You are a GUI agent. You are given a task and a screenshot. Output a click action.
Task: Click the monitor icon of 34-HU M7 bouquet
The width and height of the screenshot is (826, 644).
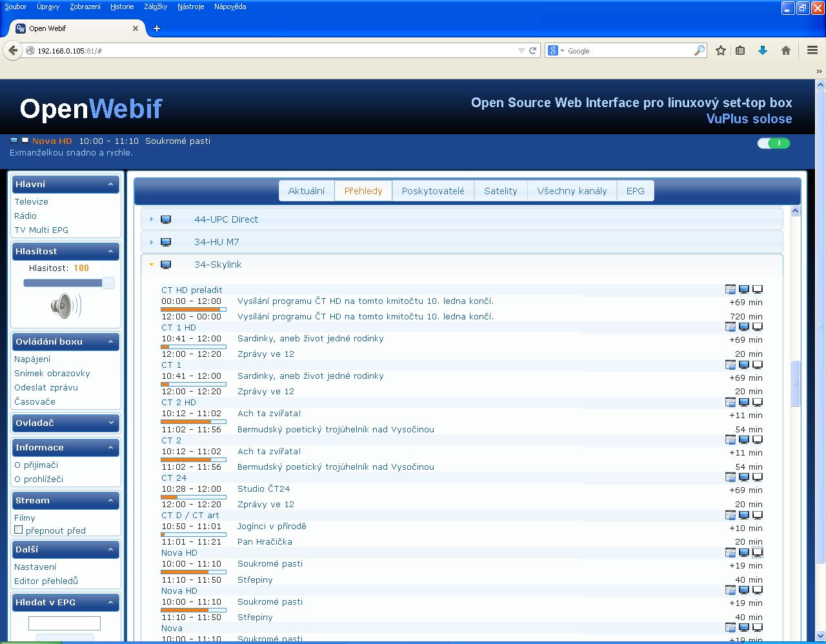click(166, 242)
